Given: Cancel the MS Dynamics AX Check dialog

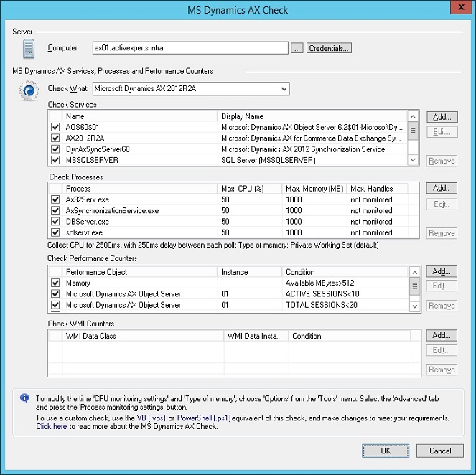Looking at the screenshot, I should click(440, 451).
